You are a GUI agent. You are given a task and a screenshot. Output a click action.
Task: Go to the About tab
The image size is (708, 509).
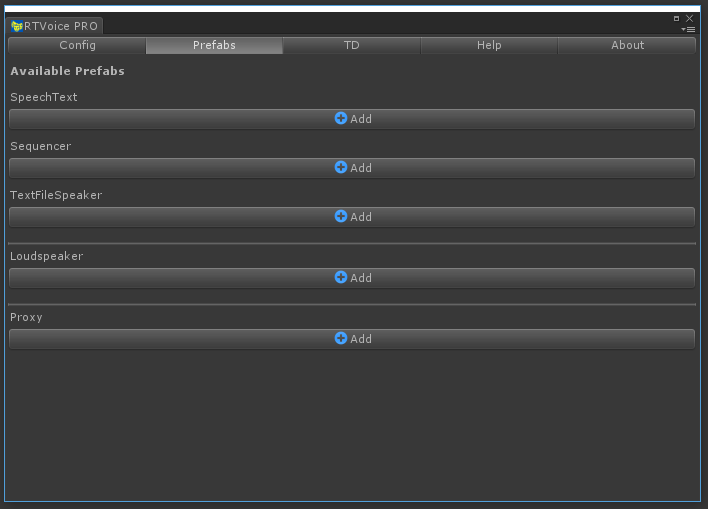click(627, 45)
